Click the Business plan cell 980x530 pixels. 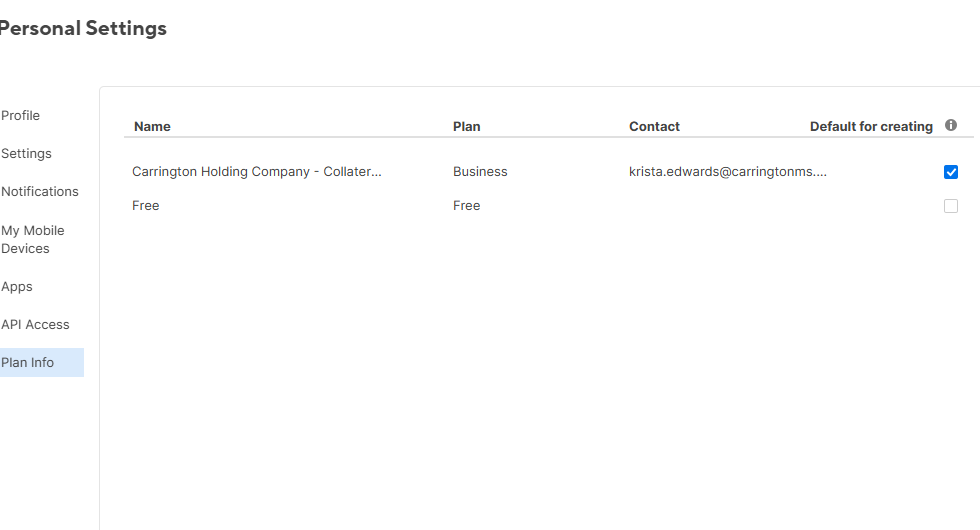pyautogui.click(x=480, y=172)
